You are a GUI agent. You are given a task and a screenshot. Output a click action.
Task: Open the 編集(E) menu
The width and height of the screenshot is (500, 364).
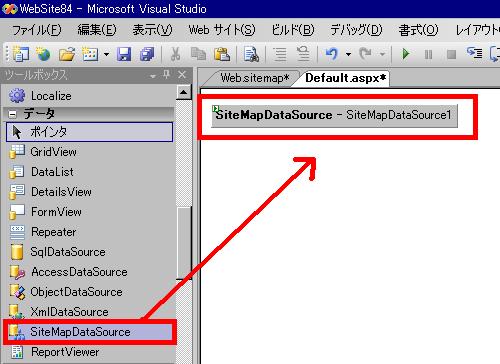click(97, 30)
